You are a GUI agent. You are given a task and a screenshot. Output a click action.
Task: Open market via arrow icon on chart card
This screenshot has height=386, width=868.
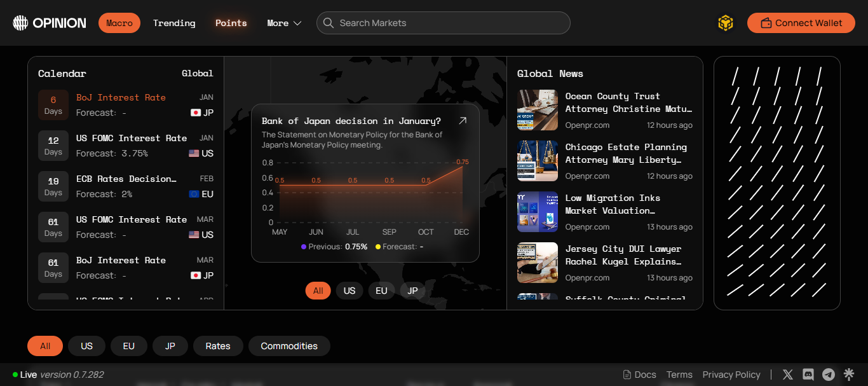[x=463, y=121]
